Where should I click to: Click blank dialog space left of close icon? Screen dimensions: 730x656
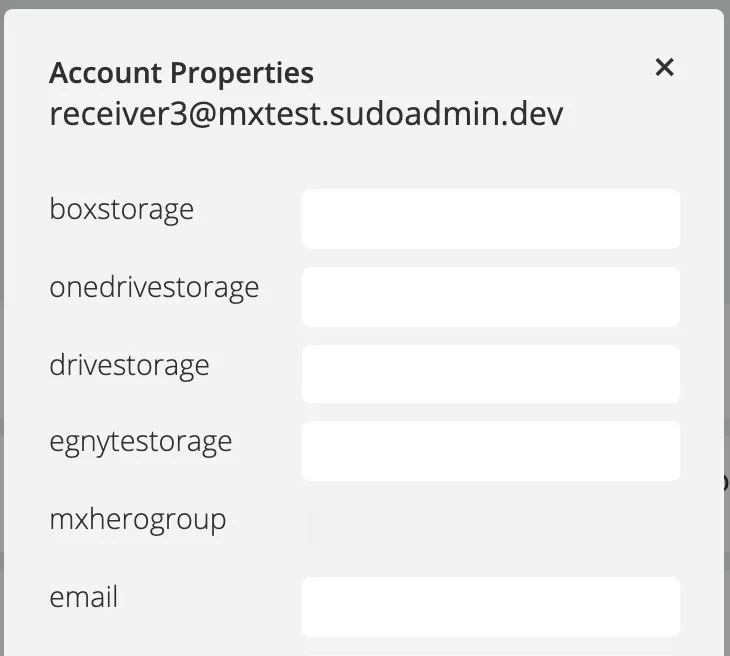[500, 70]
